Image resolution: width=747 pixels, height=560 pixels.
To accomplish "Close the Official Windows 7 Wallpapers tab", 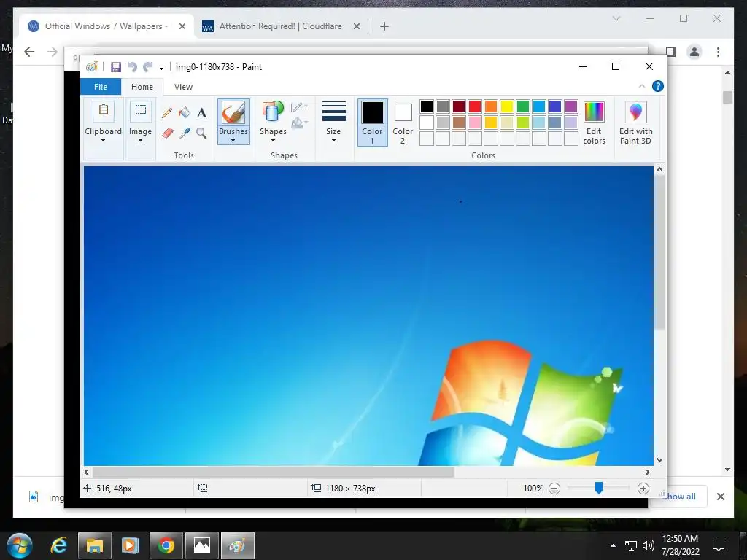I will [x=182, y=26].
